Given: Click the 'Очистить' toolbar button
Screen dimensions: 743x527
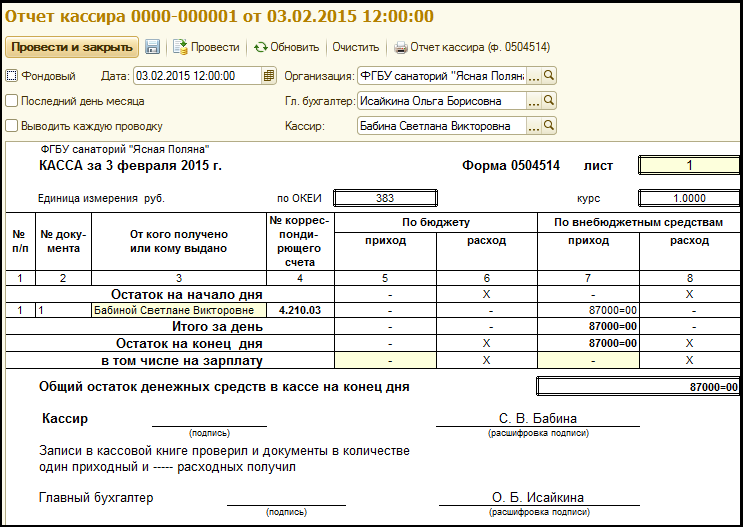Looking at the screenshot, I should 355,47.
